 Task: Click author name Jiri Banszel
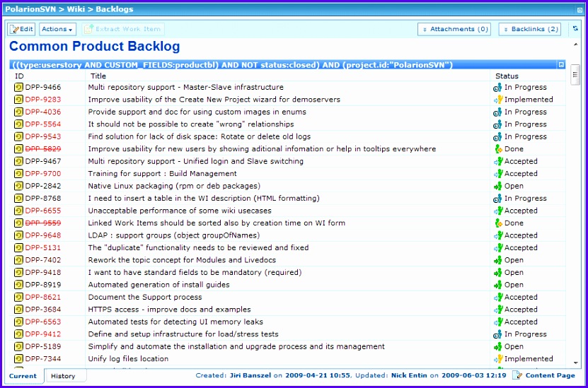click(249, 376)
